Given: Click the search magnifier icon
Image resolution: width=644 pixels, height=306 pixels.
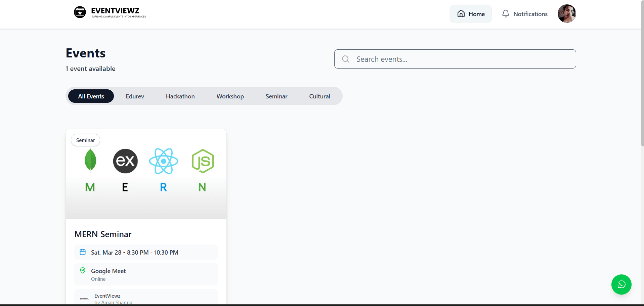Looking at the screenshot, I should coord(345,59).
